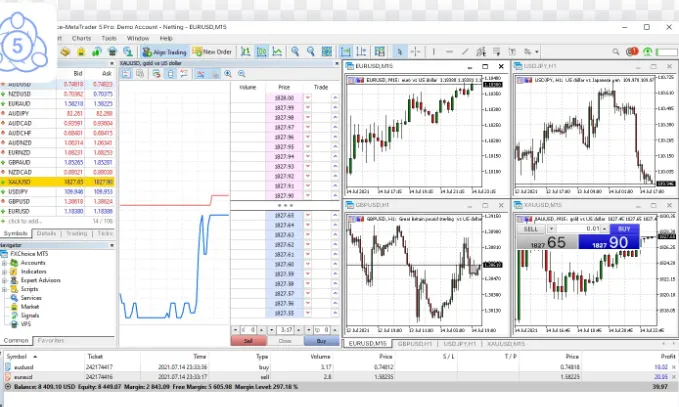Click buy arrow at price 1827.65
The image size is (679, 407).
click(x=335, y=215)
